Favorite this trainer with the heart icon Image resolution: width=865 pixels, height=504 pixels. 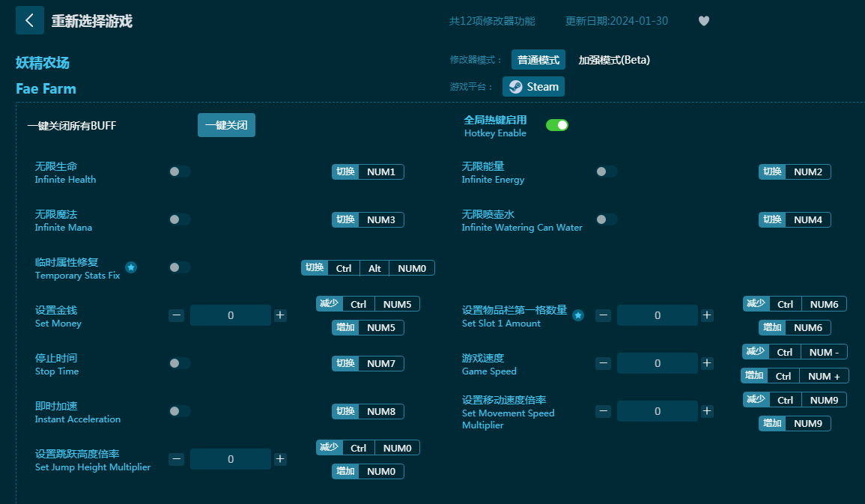(704, 21)
